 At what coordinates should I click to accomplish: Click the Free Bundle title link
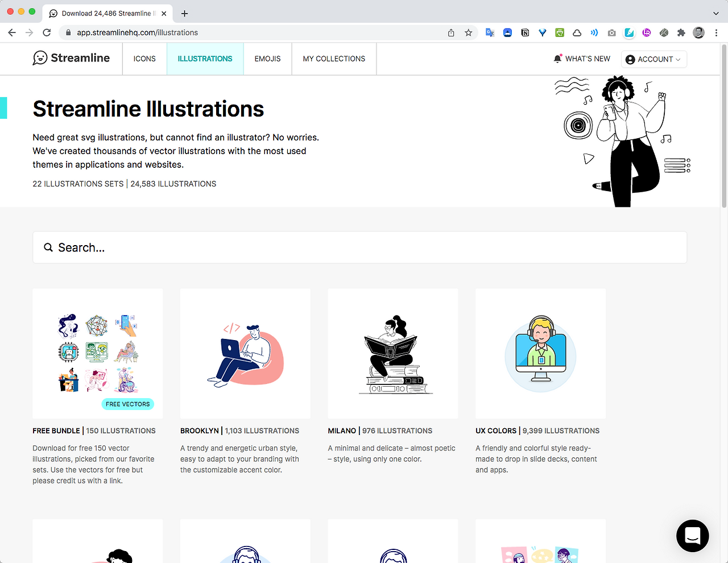56,431
